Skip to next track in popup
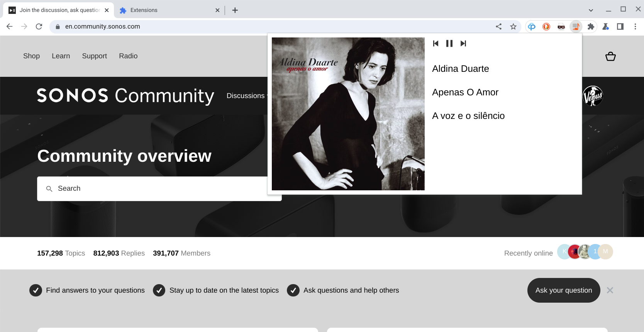 463,43
